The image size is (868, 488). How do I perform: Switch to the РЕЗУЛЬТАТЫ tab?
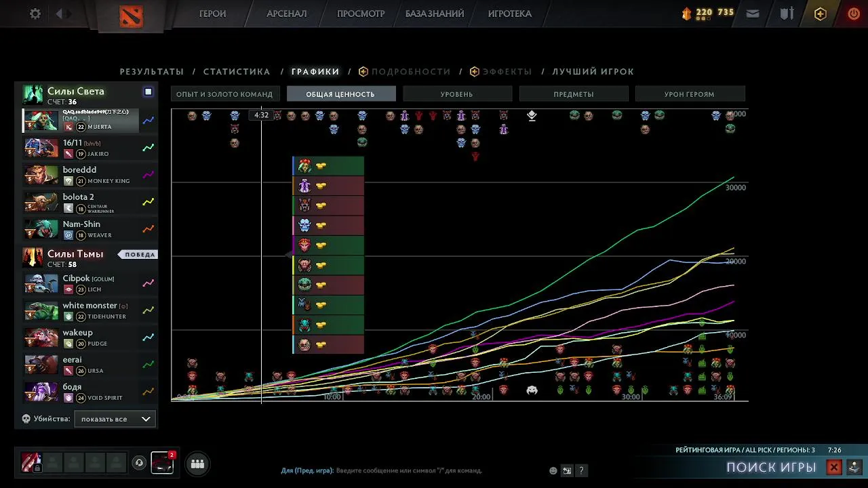coord(152,71)
